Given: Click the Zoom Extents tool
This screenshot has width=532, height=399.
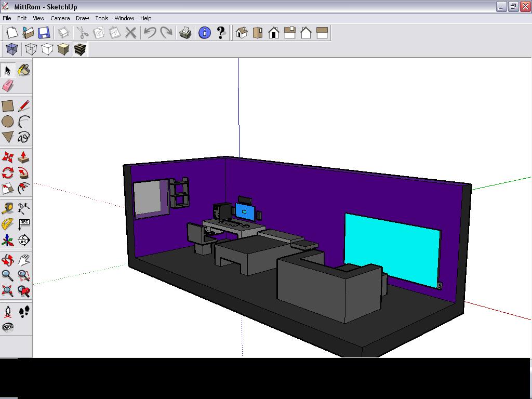Looking at the screenshot, I should (x=8, y=291).
